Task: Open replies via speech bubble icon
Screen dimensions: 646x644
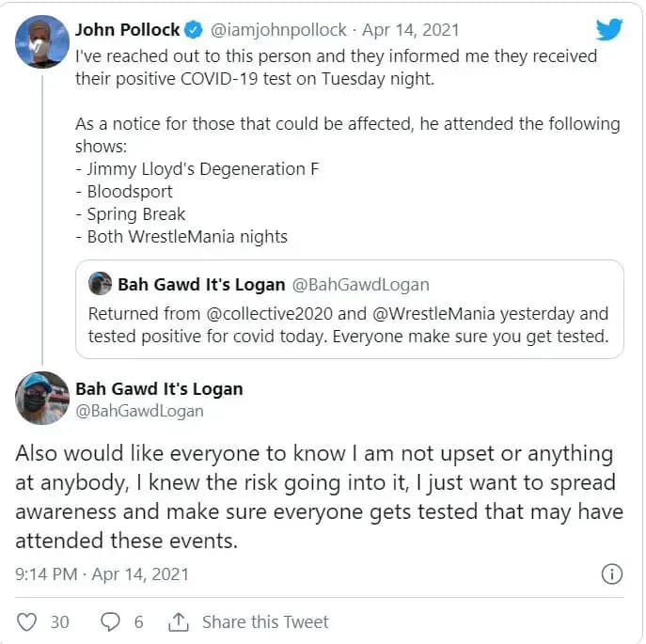Action: [x=110, y=621]
